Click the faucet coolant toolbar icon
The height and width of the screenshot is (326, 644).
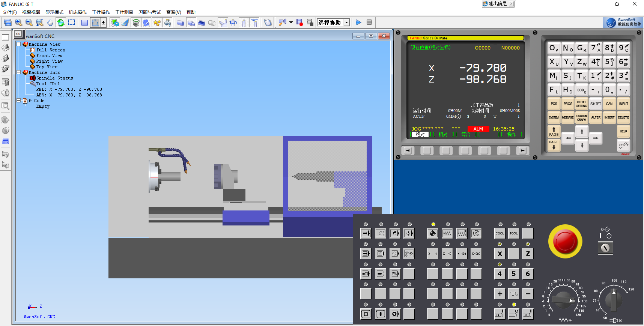168,23
